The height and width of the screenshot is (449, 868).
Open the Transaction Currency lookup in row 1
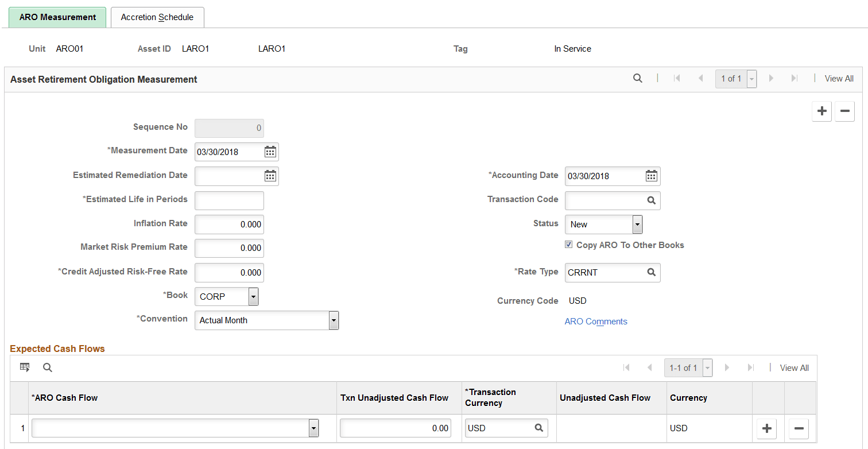538,428
